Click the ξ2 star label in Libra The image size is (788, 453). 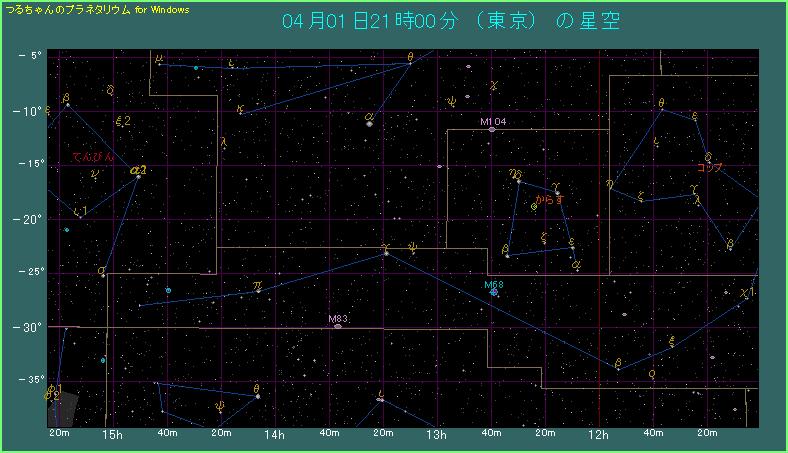(124, 121)
